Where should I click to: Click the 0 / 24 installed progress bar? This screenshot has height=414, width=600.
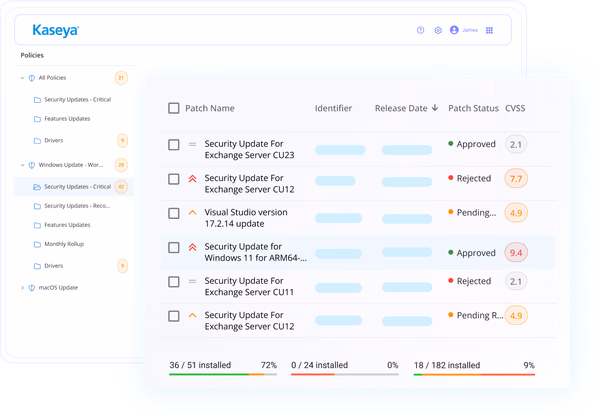(344, 374)
